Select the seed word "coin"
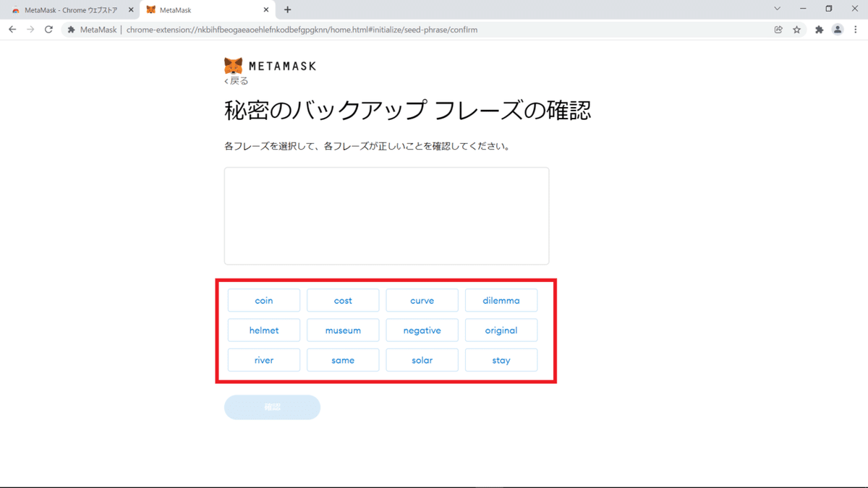This screenshot has width=868, height=488. pos(264,301)
